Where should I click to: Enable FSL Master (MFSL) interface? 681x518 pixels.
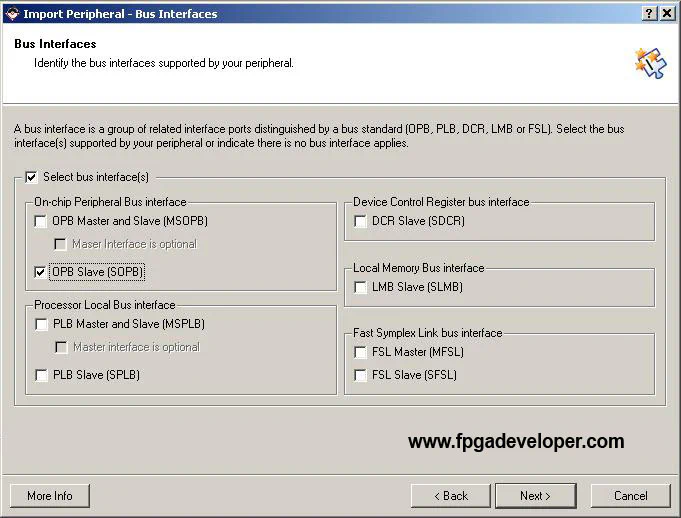(x=360, y=352)
